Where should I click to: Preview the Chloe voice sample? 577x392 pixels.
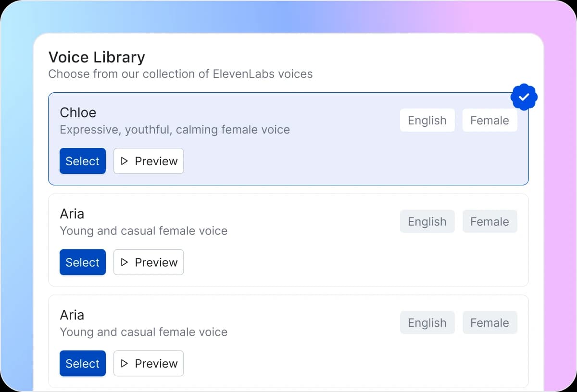pyautogui.click(x=149, y=161)
